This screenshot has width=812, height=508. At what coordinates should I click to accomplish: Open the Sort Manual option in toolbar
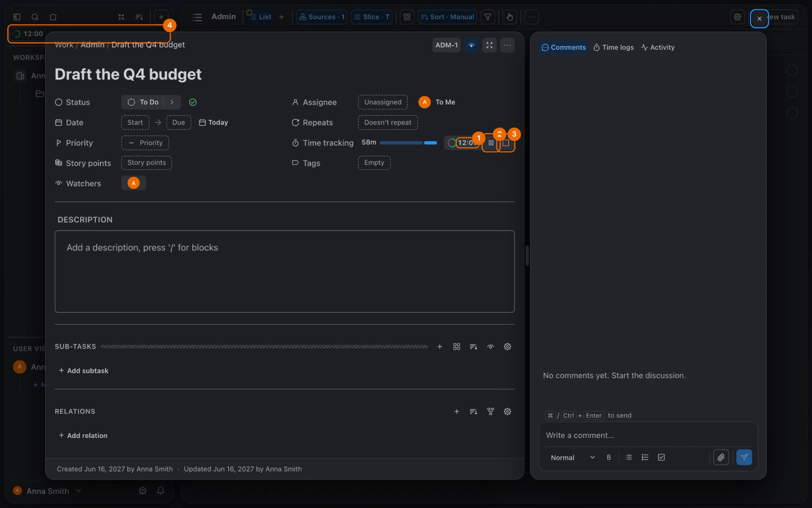tap(447, 17)
